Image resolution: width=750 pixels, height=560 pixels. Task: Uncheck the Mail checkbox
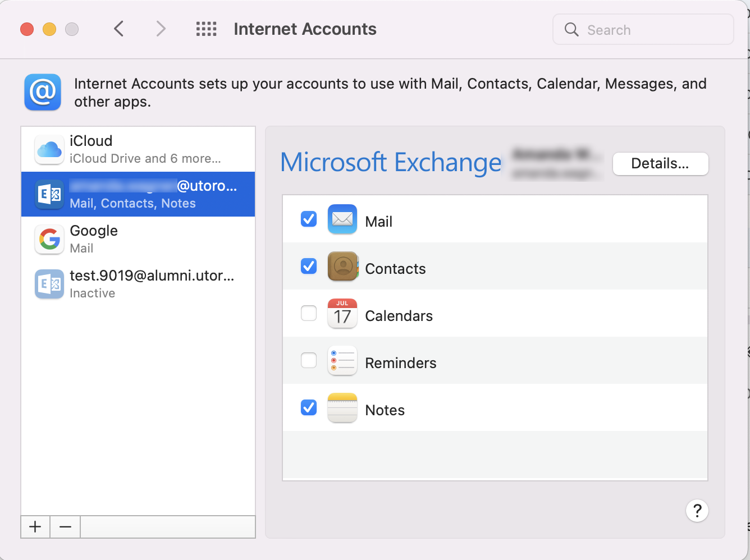click(309, 219)
